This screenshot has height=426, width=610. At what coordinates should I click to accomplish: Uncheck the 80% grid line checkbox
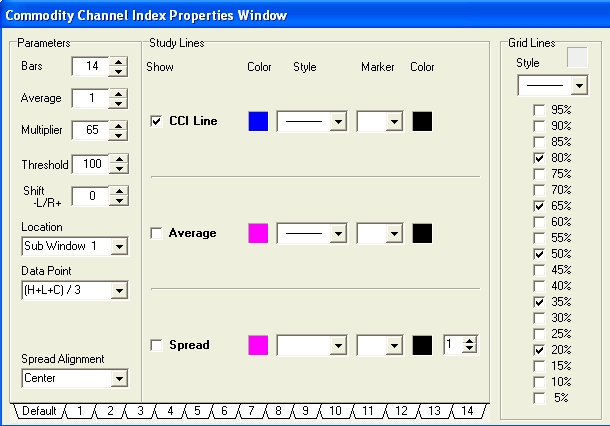(539, 158)
